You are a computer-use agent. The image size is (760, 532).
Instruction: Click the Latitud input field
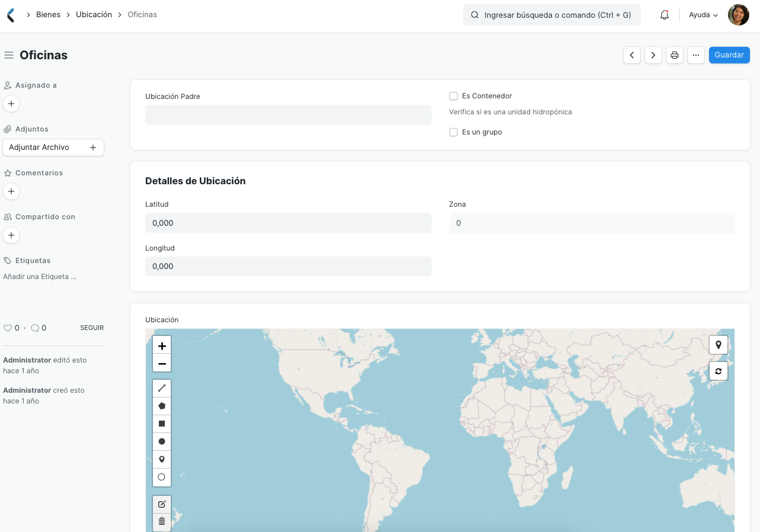[288, 223]
